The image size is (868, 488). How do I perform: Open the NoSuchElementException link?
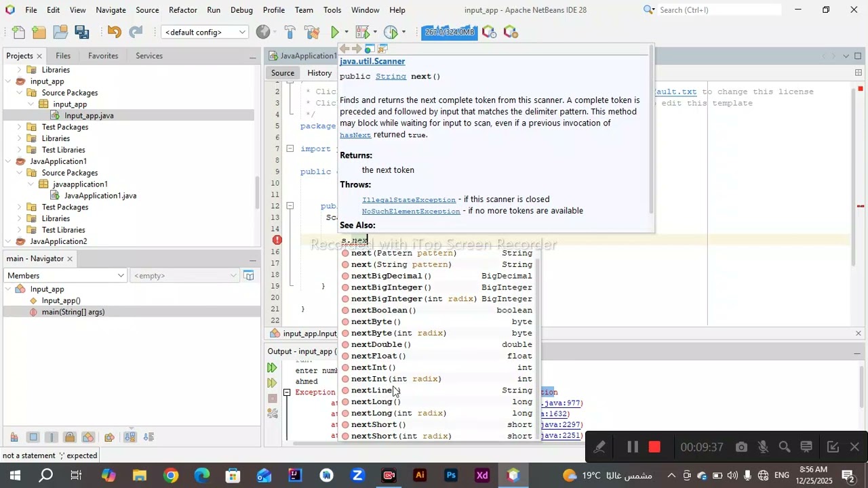coord(411,211)
